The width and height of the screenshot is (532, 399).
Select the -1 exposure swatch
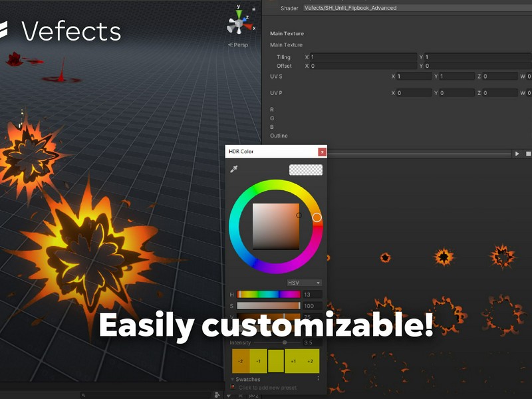click(258, 361)
